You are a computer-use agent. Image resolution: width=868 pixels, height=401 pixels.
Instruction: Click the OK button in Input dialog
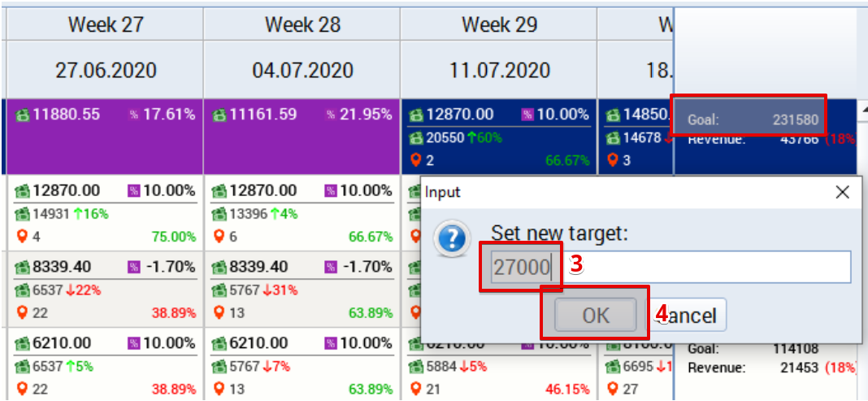[596, 315]
